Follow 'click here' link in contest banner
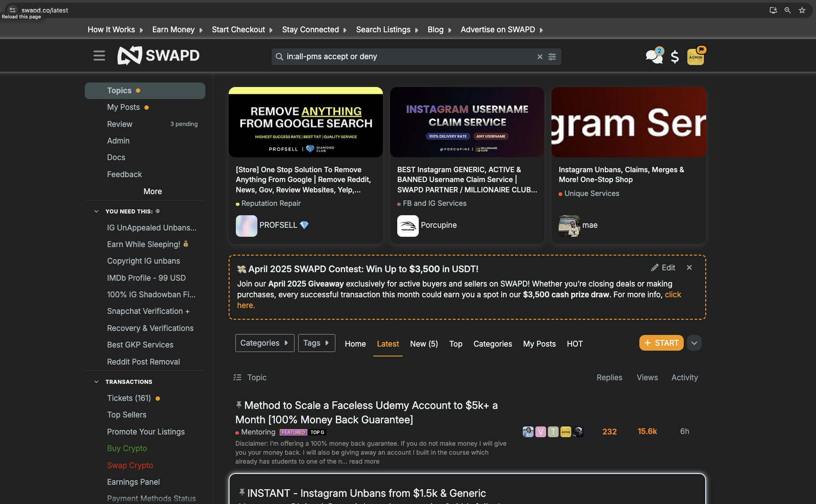816x504 pixels. coord(673,295)
